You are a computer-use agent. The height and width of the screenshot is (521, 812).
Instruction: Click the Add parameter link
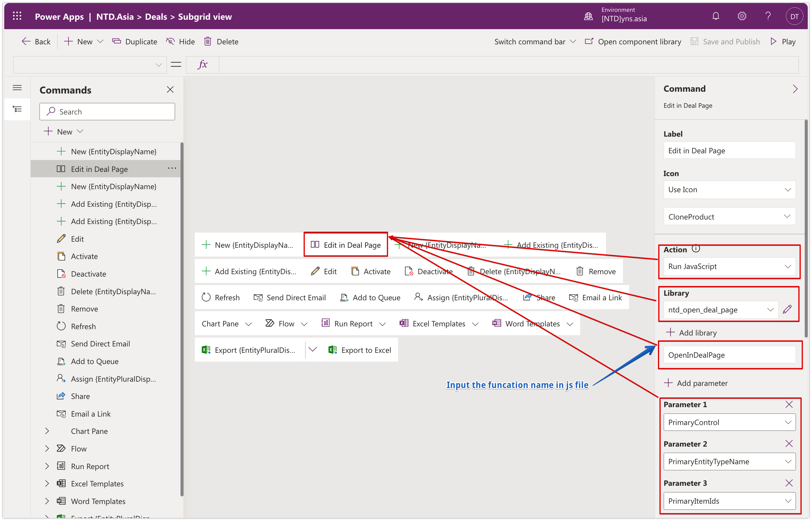[x=696, y=383]
